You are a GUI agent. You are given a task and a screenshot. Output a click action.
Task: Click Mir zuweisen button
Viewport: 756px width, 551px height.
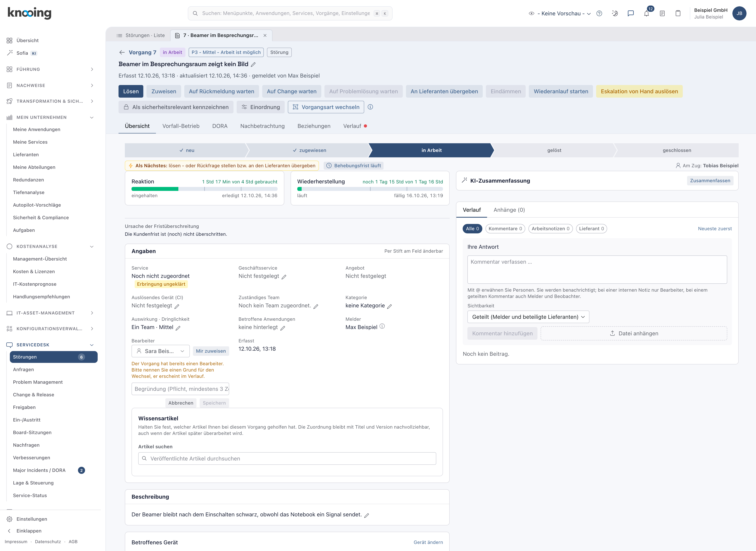(x=211, y=351)
